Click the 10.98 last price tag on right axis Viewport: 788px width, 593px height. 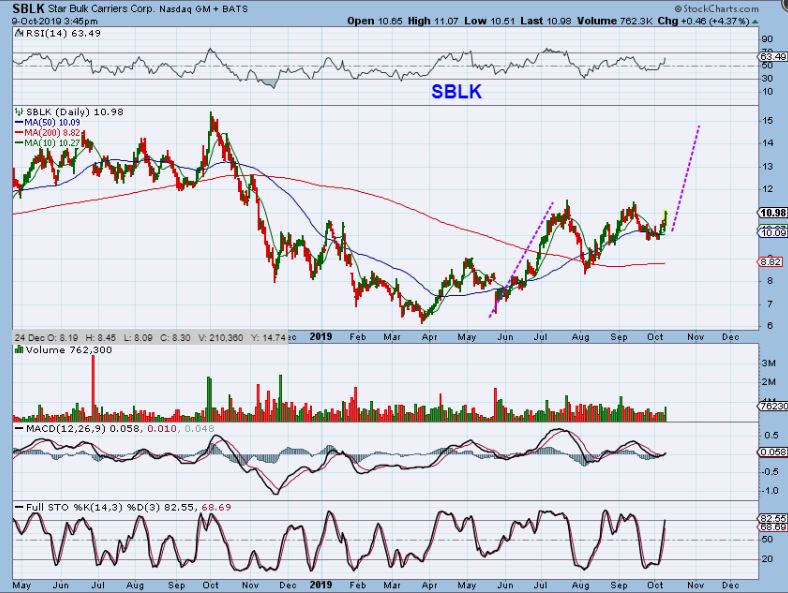tap(772, 213)
